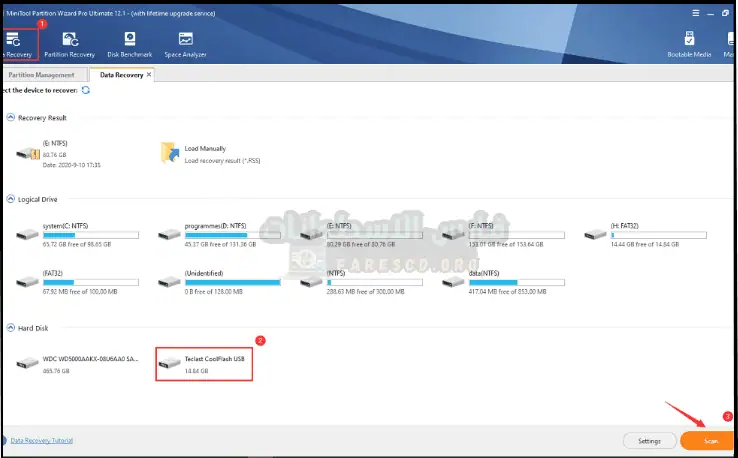Switch to the Partition Management tab
Image resolution: width=738 pixels, height=458 pixels.
[42, 75]
